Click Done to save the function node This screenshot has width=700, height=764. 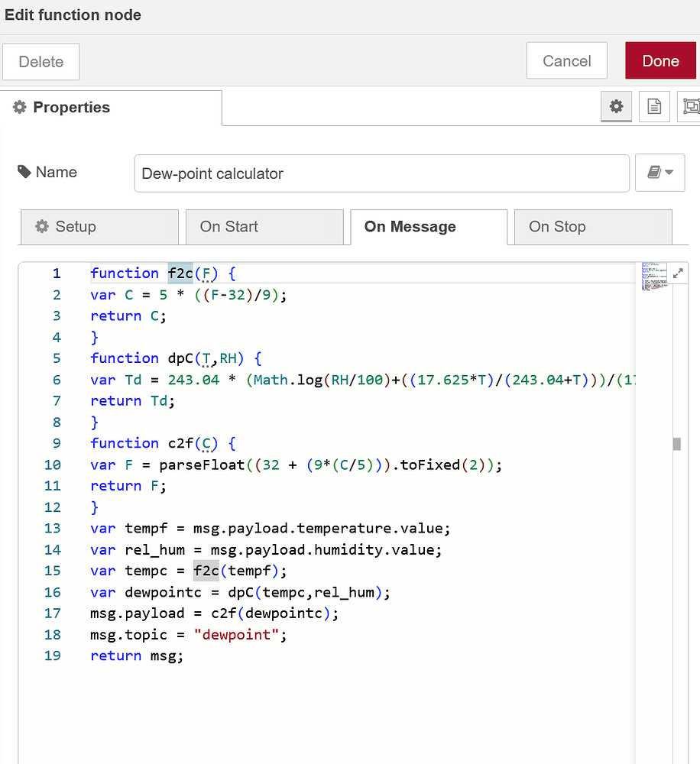pyautogui.click(x=660, y=60)
